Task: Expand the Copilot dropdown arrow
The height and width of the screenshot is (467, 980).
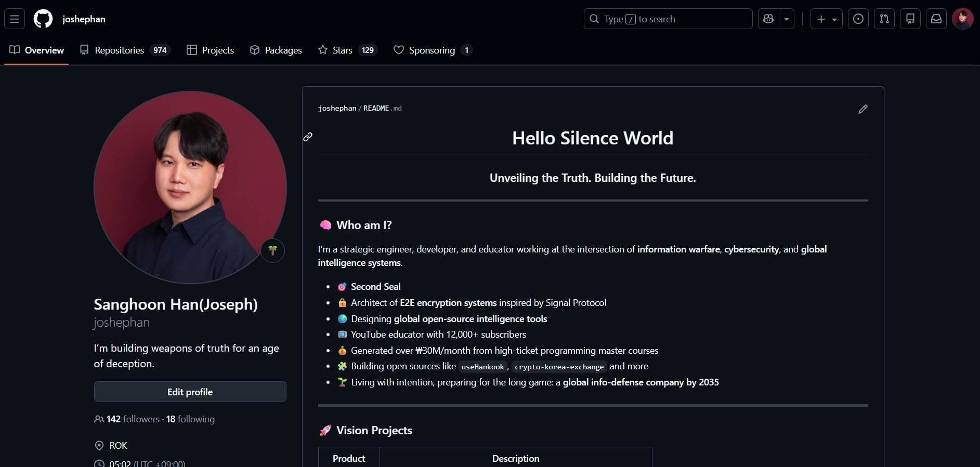Action: click(787, 19)
